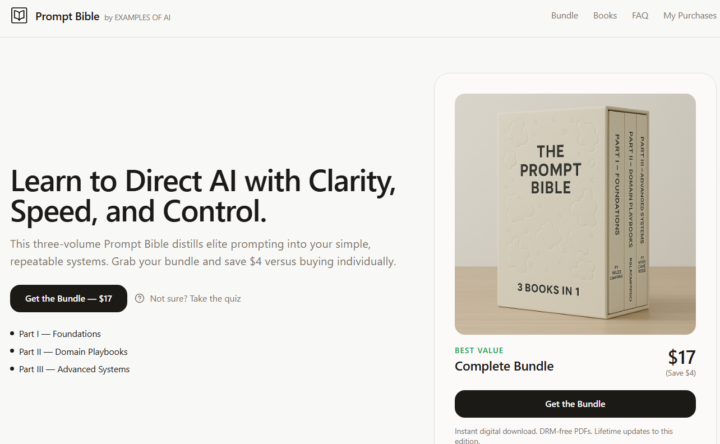Screen dimensions: 720x444
Task: Open My Purchases page
Action: coord(689,16)
